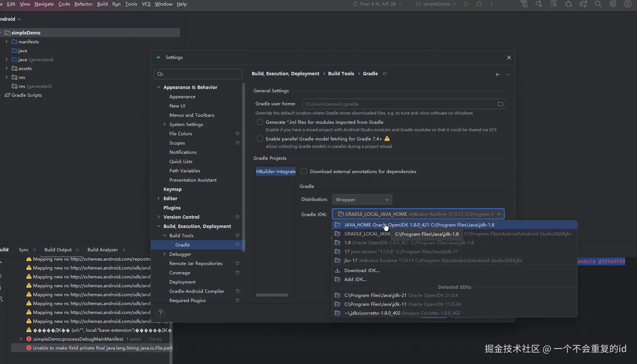Screen dimensions: 637x364
Task: Open the Gradle Distribution Wrapper dropdown
Action: pos(362,199)
